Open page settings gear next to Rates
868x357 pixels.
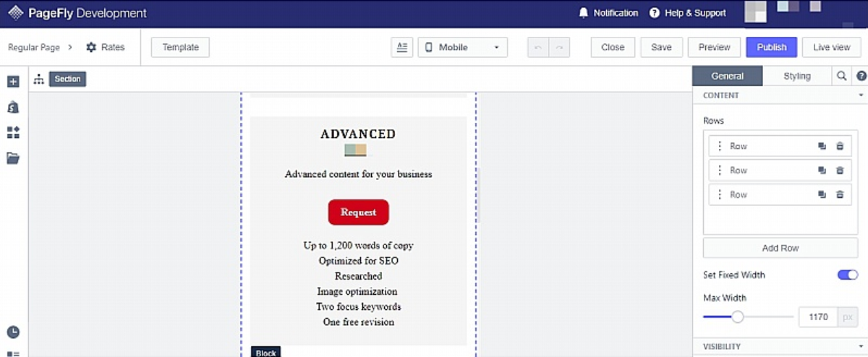[91, 47]
